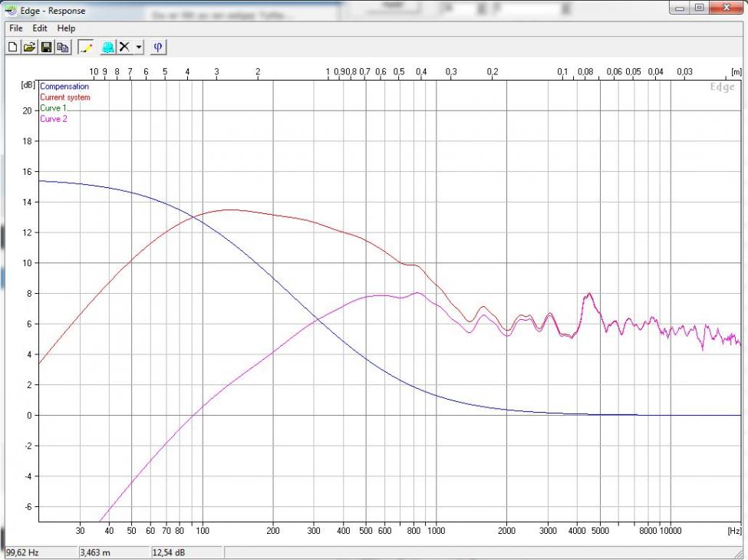Click the Compensation legend label
748x560 pixels.
64,87
